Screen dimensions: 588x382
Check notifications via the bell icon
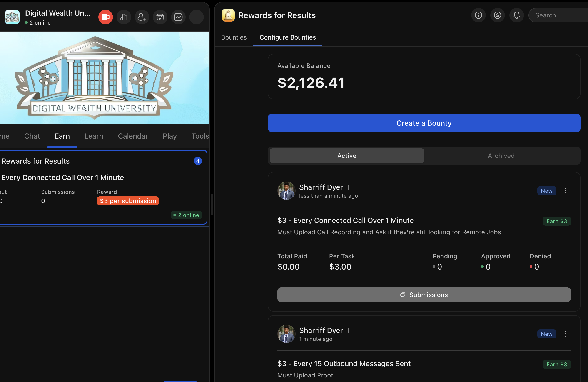click(517, 15)
